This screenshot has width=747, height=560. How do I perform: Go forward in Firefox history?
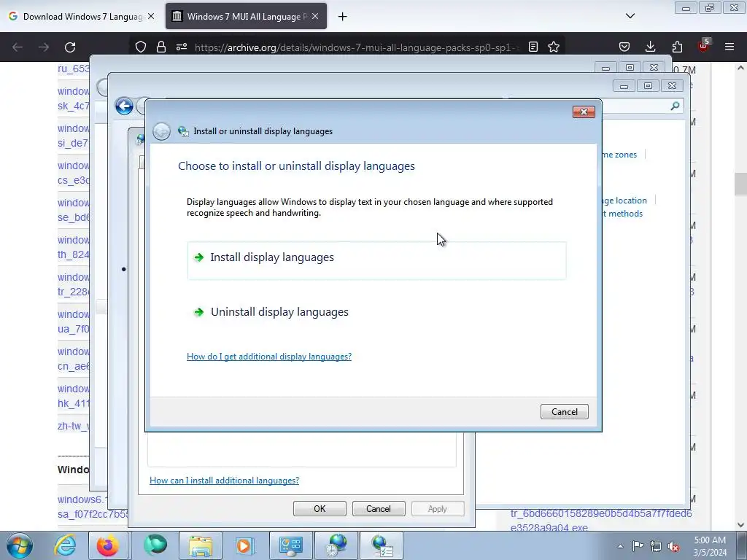(44, 47)
